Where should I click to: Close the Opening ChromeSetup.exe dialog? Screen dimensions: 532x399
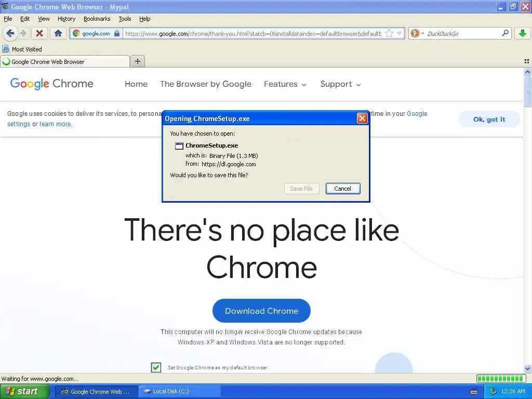tap(362, 118)
